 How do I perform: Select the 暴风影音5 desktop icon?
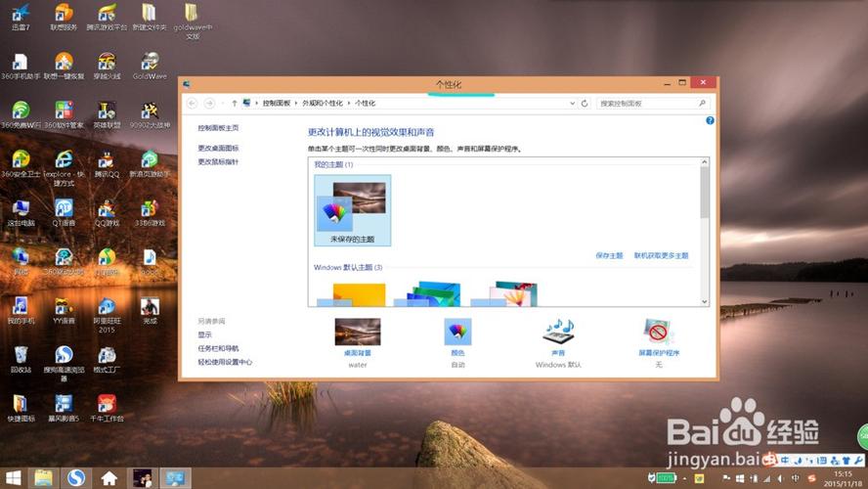64,408
